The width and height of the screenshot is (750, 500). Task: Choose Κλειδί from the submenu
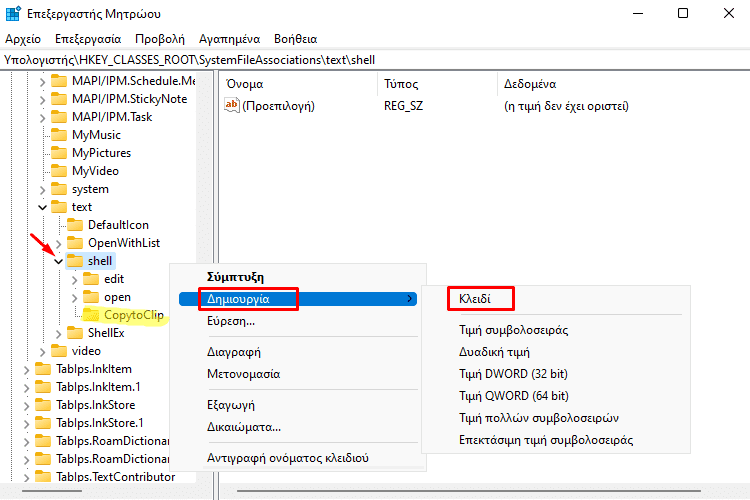coord(556,299)
